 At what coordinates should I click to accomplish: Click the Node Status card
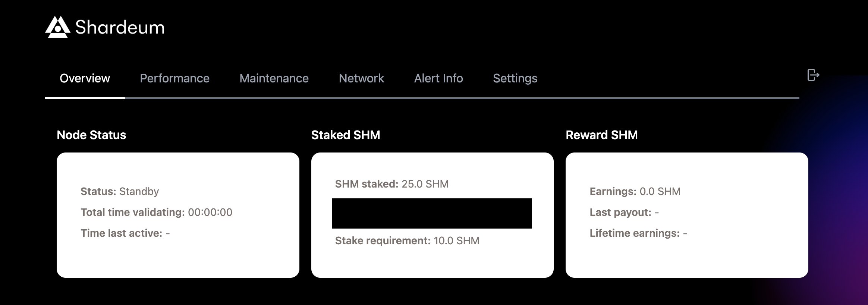(x=178, y=214)
